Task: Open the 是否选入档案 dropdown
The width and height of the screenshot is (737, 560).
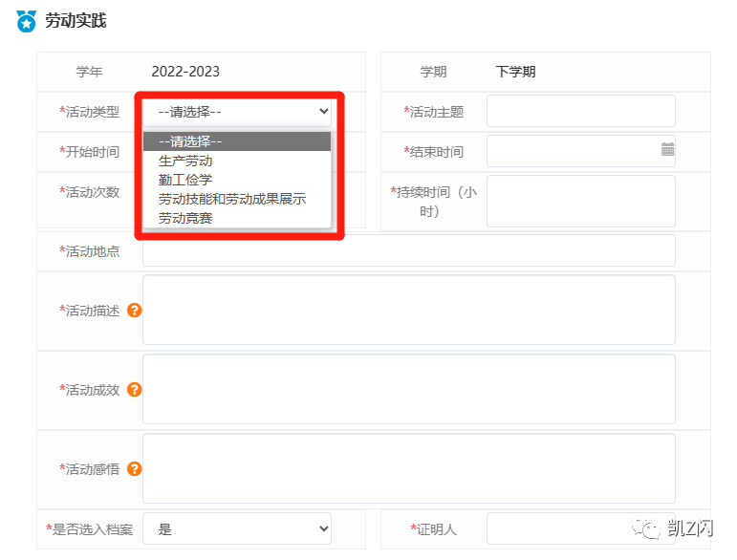Action: [236, 528]
